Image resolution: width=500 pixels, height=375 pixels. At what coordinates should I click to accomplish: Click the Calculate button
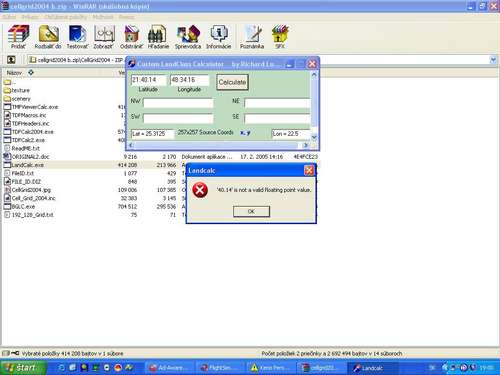click(232, 82)
